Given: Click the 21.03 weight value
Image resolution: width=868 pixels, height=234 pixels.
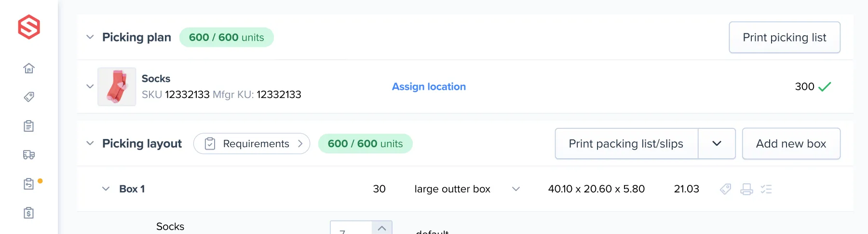Looking at the screenshot, I should 687,189.
